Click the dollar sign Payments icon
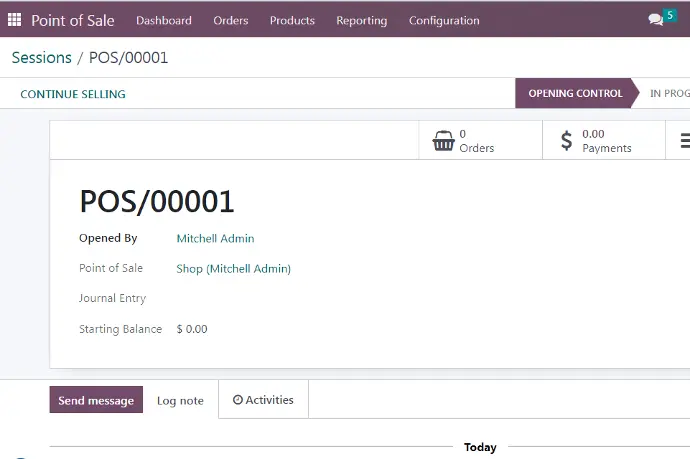690x459 pixels. click(x=566, y=141)
